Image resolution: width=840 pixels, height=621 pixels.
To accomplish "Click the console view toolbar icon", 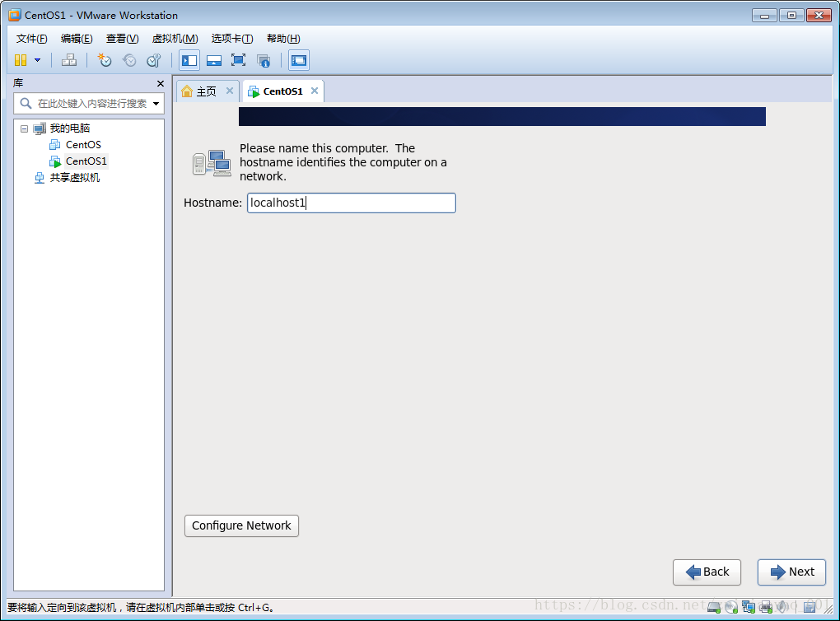I will 299,60.
